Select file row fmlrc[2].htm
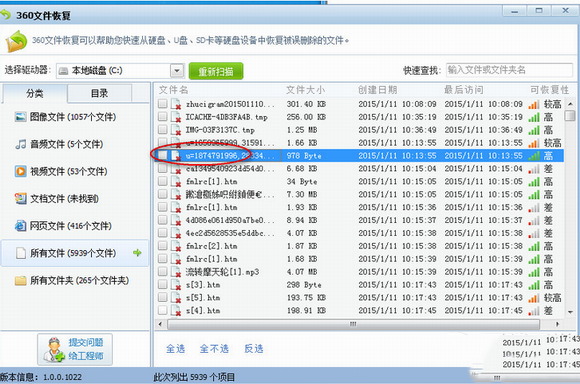 359,246
